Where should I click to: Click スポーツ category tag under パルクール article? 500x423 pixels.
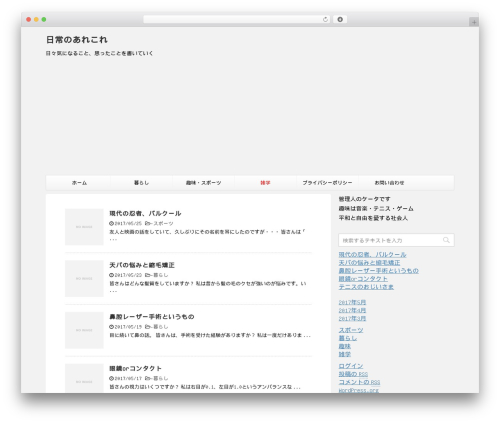coord(163,223)
